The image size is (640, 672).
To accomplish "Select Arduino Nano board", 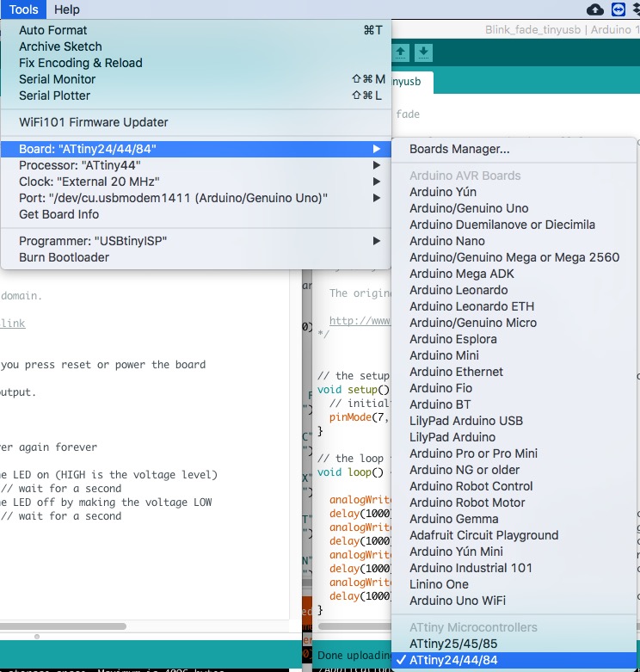I will 514,241.
